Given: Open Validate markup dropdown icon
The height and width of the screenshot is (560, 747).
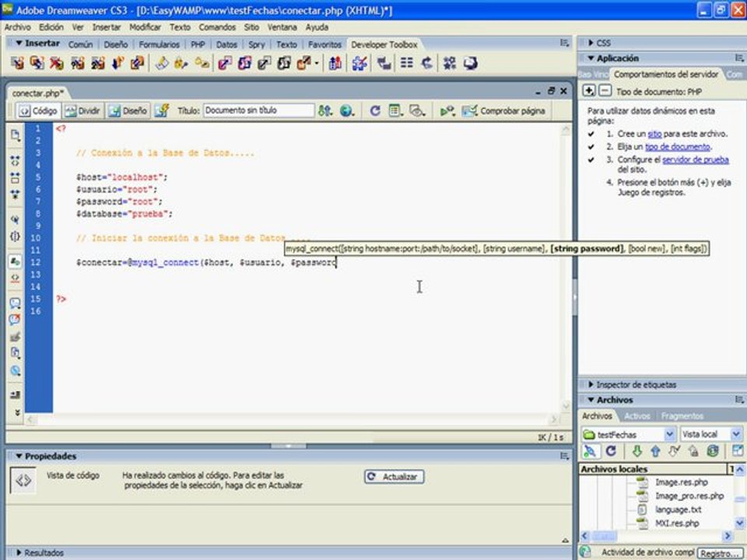Looking at the screenshot, I should pyautogui.click(x=447, y=111).
